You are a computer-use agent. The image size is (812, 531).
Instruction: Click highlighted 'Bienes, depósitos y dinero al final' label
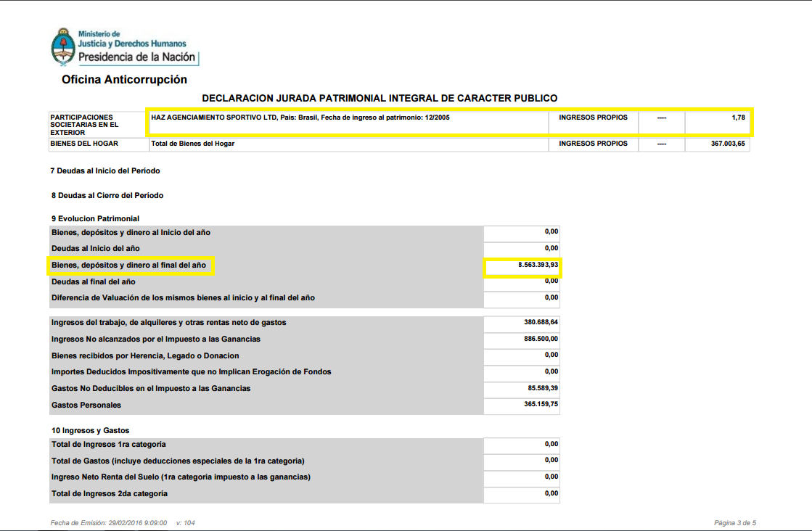(x=129, y=265)
